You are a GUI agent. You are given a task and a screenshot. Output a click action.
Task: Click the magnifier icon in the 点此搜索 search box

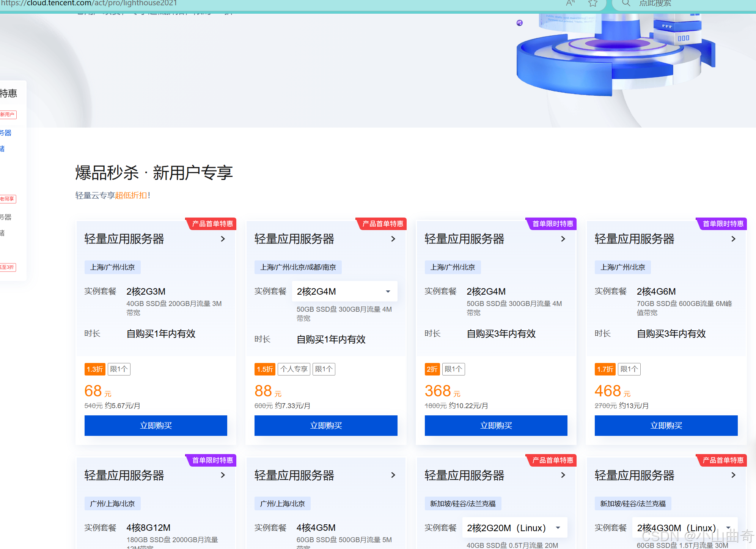[626, 3]
